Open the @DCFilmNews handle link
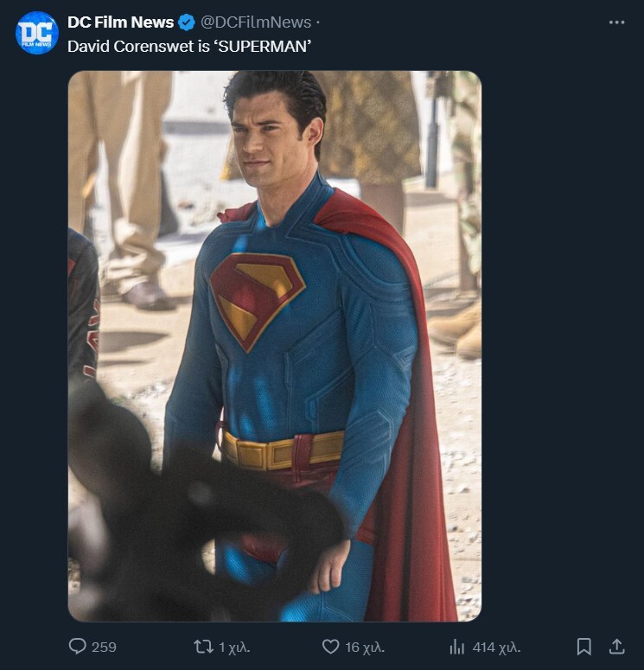The width and height of the screenshot is (644, 670). click(x=255, y=22)
